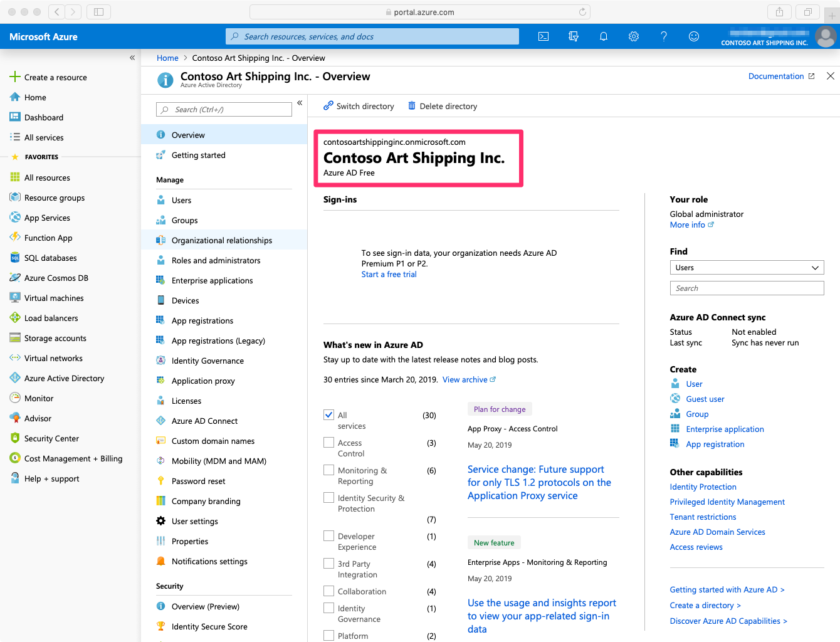The width and height of the screenshot is (840, 642).
Task: Open the Overview menu item
Action: (x=224, y=135)
